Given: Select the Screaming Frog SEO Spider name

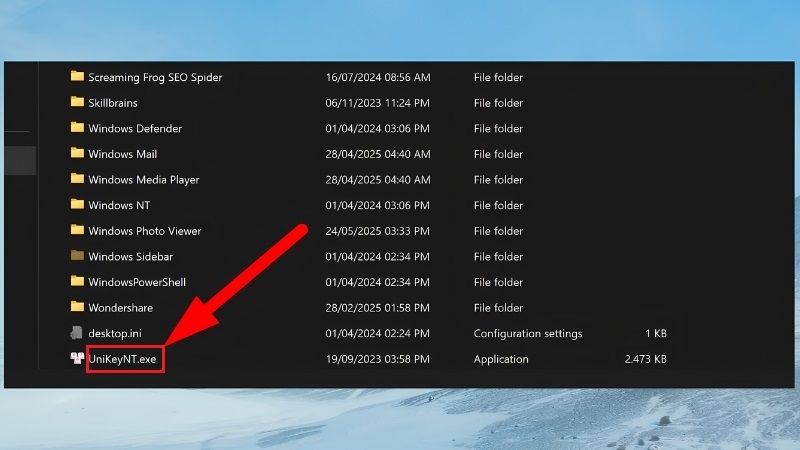Looking at the screenshot, I should click(x=155, y=77).
